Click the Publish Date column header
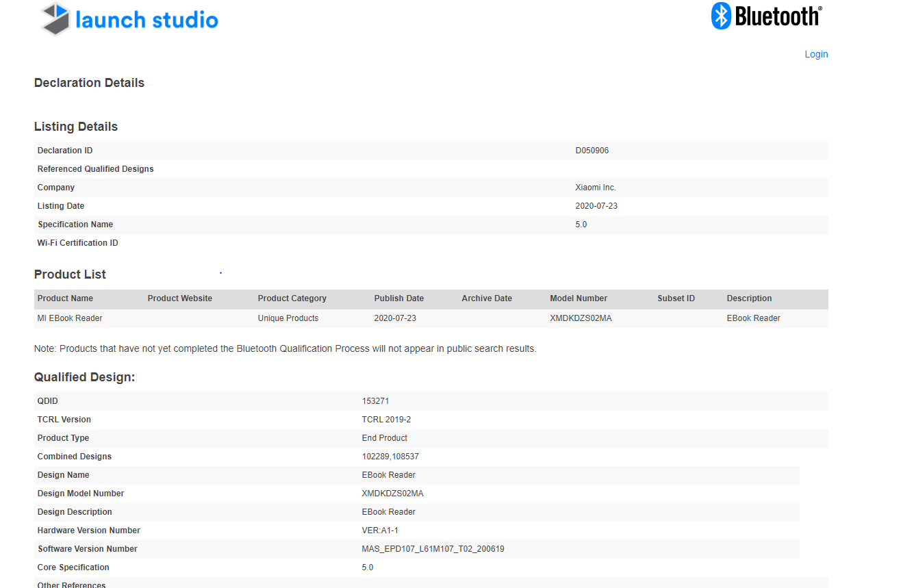901x588 pixels. click(399, 298)
